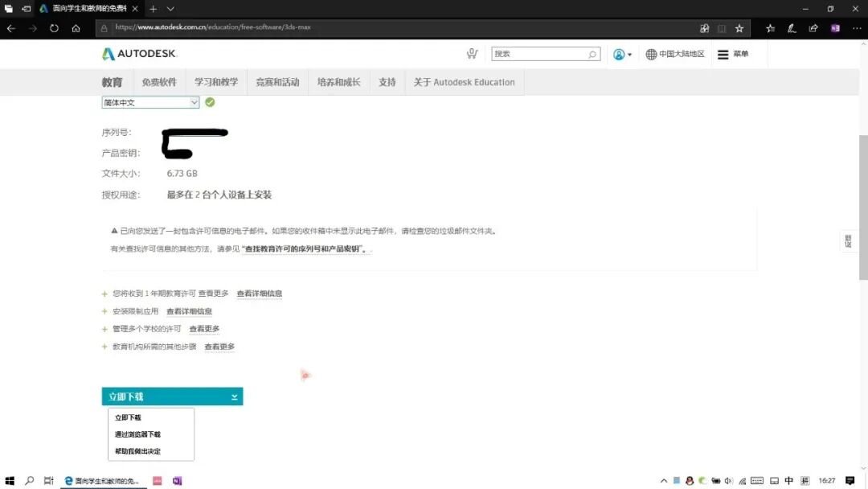Go to browser home page

[76, 28]
